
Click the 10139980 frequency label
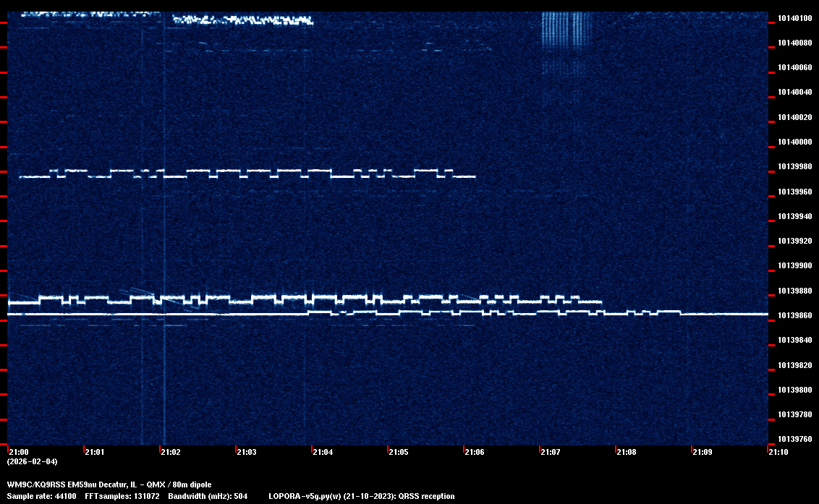[x=794, y=166]
